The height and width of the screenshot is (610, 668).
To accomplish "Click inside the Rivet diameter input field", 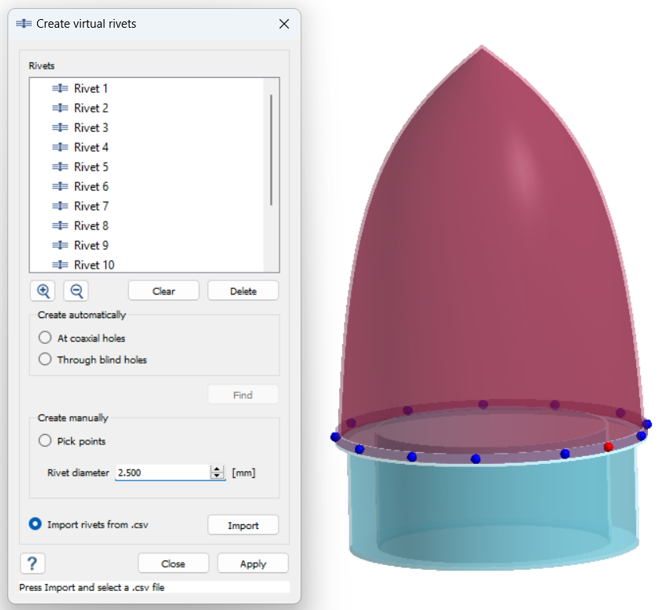I will pyautogui.click(x=160, y=472).
